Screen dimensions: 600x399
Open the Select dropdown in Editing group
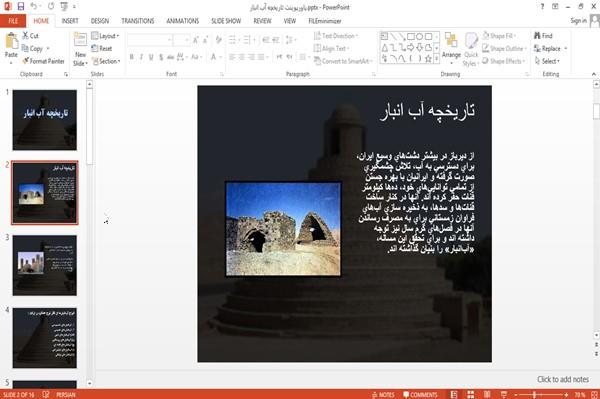coord(547,61)
